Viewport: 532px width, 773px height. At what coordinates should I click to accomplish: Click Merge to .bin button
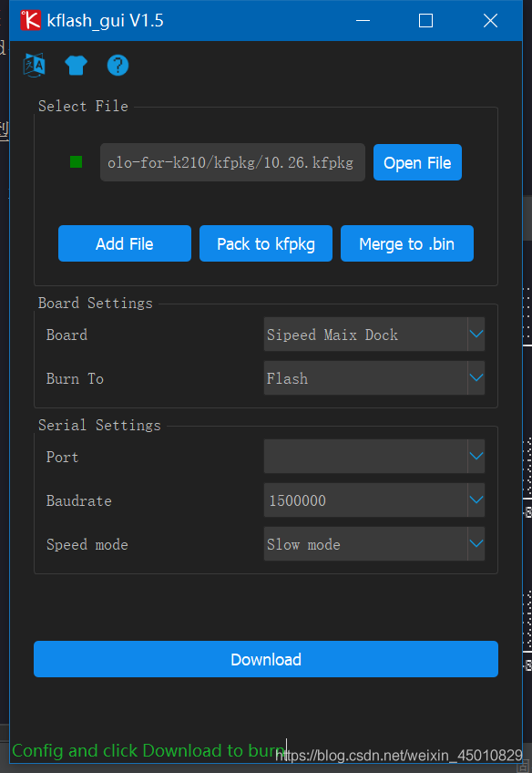tap(407, 243)
